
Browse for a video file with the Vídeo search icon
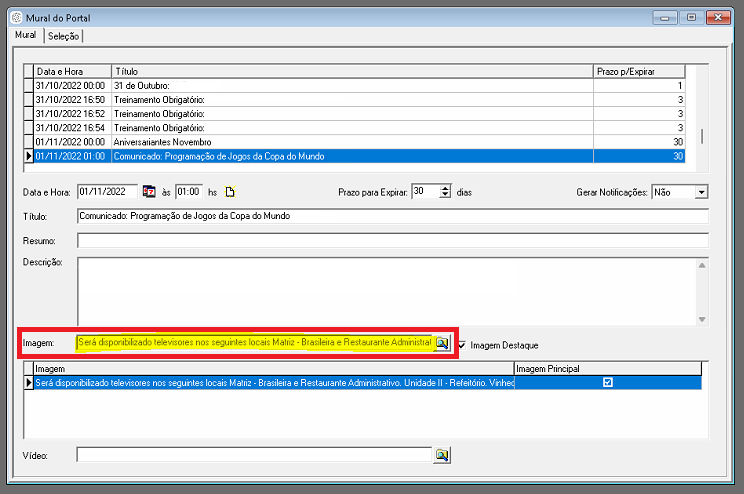442,455
